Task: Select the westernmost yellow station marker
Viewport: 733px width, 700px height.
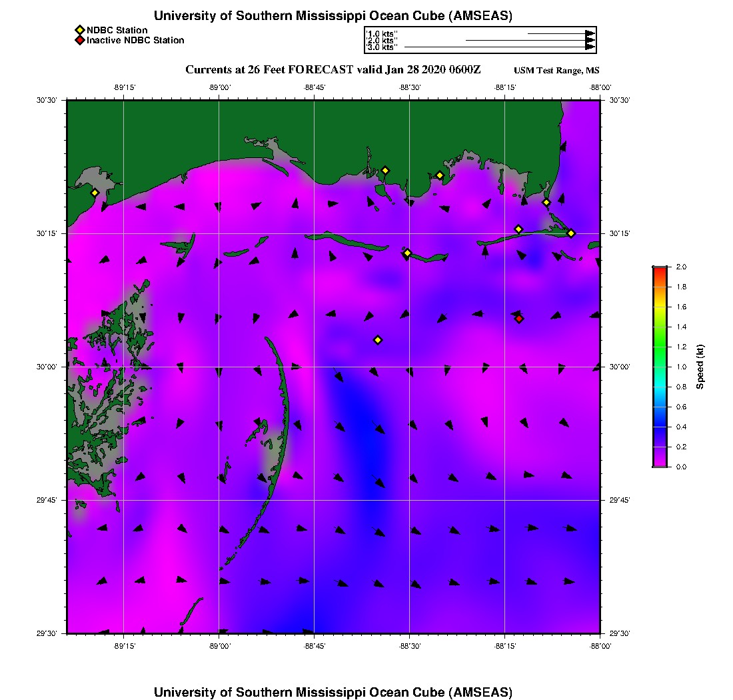Action: 95,193
